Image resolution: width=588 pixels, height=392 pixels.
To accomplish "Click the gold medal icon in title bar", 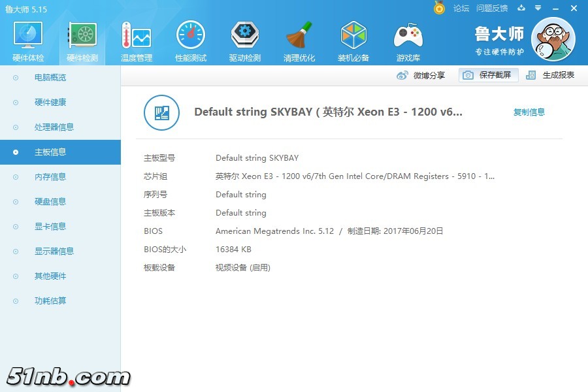I will pyautogui.click(x=439, y=8).
